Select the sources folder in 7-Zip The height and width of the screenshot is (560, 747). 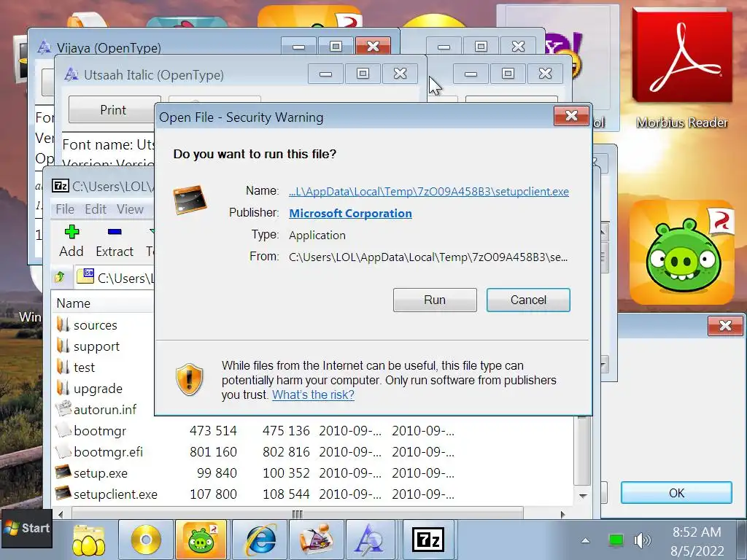[96, 325]
